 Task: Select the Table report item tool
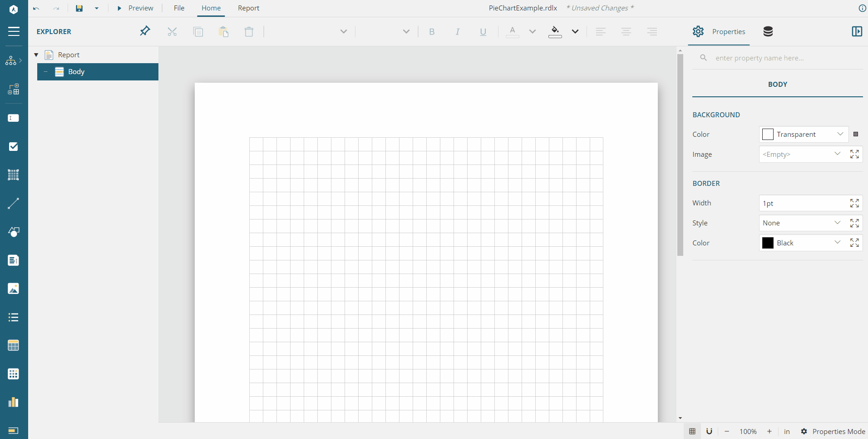(x=14, y=345)
